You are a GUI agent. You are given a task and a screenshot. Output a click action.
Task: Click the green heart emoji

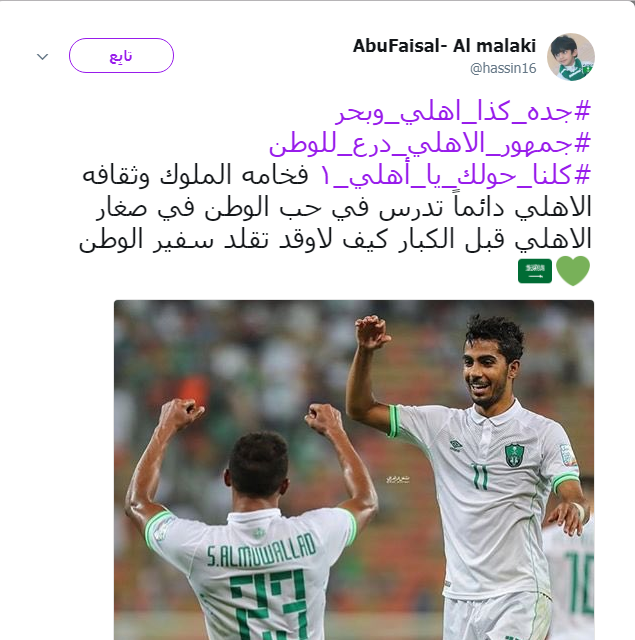[x=573, y=271]
